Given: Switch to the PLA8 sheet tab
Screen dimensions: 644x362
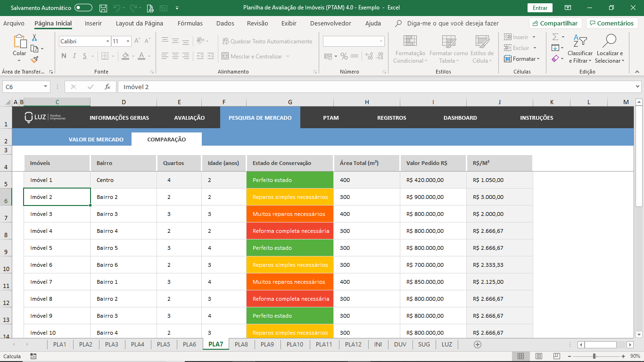Looking at the screenshot, I should pos(241,345).
